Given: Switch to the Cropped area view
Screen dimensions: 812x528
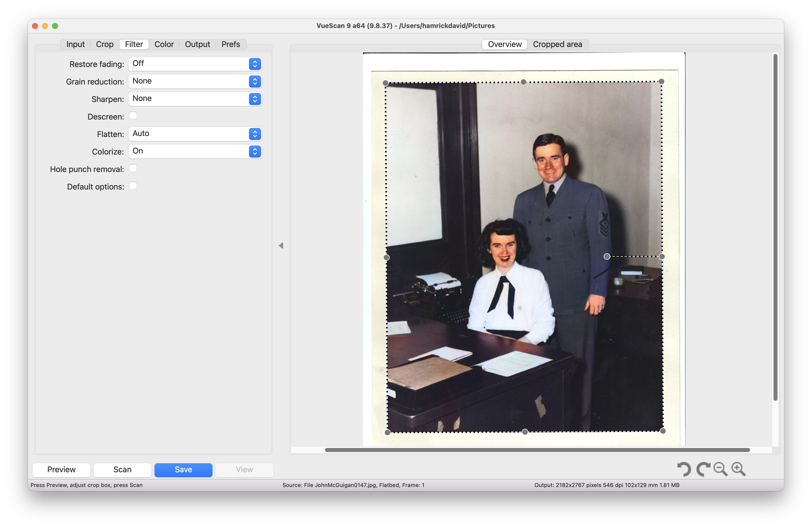Looking at the screenshot, I should (x=558, y=44).
